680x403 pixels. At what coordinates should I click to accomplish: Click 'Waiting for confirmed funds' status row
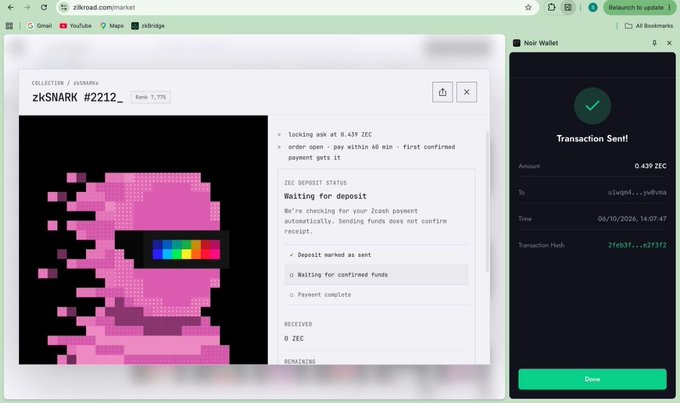click(376, 275)
